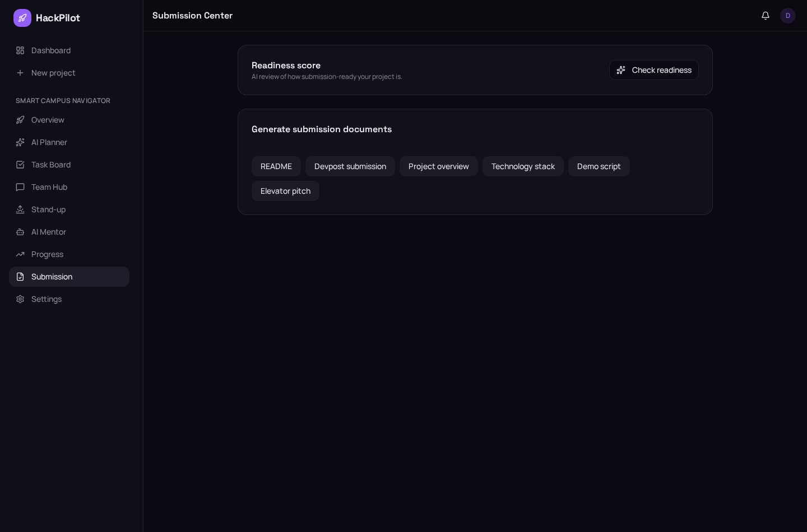Click the Check readiness button
The width and height of the screenshot is (807, 532).
pyautogui.click(x=654, y=70)
